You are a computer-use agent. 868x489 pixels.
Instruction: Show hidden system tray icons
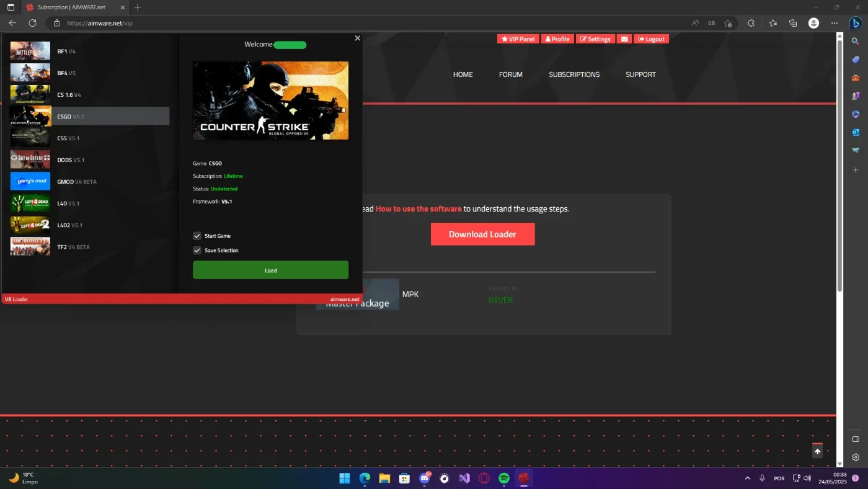tap(747, 478)
